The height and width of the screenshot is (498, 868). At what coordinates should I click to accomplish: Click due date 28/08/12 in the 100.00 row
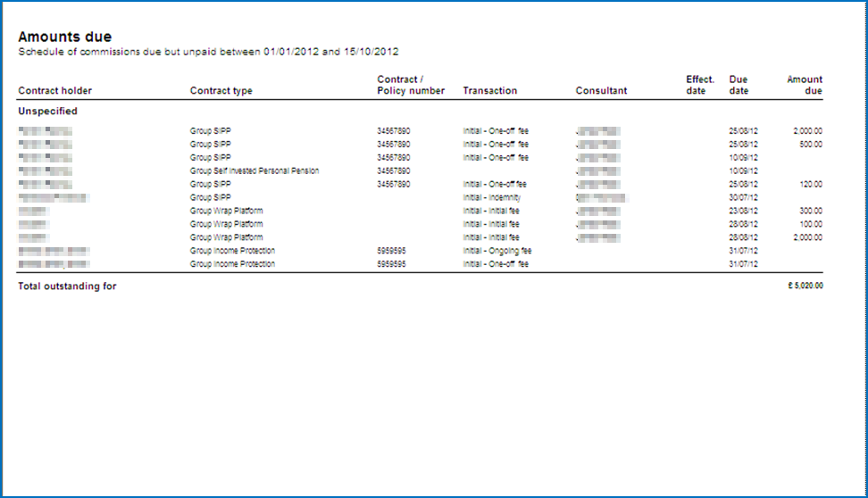tap(744, 224)
